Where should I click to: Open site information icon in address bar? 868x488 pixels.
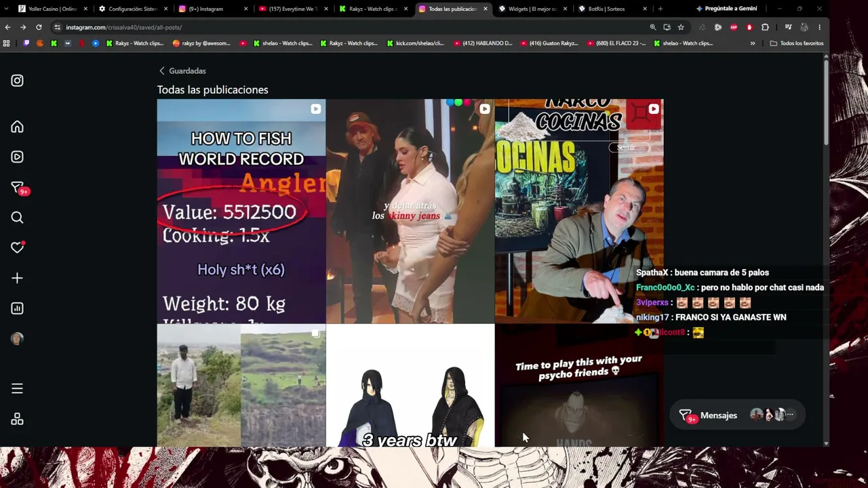[58, 27]
